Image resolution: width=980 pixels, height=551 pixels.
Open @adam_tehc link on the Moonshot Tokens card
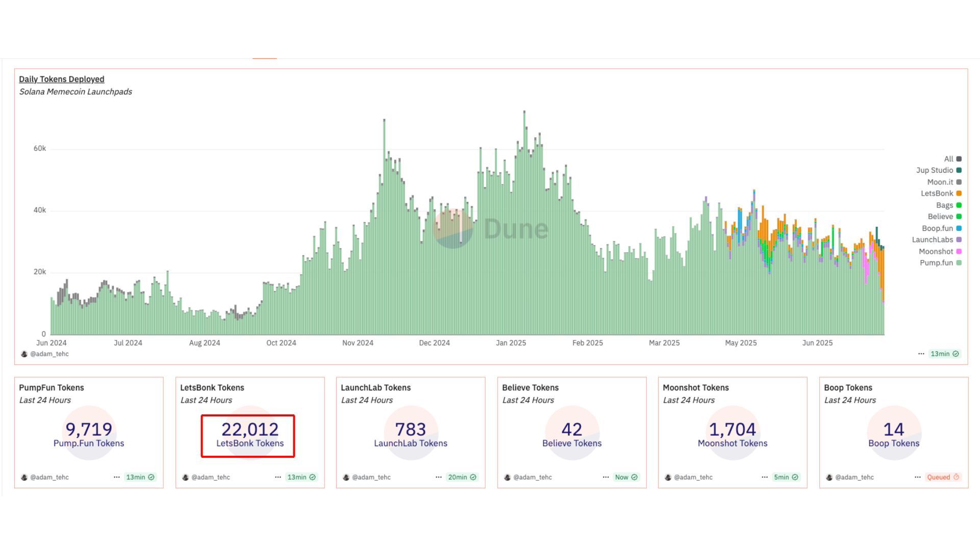pos(693,477)
